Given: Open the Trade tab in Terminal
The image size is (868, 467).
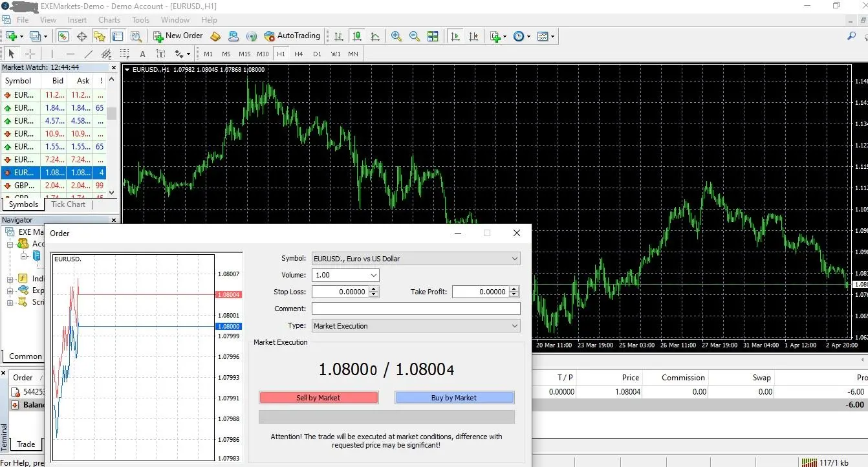Looking at the screenshot, I should [26, 444].
